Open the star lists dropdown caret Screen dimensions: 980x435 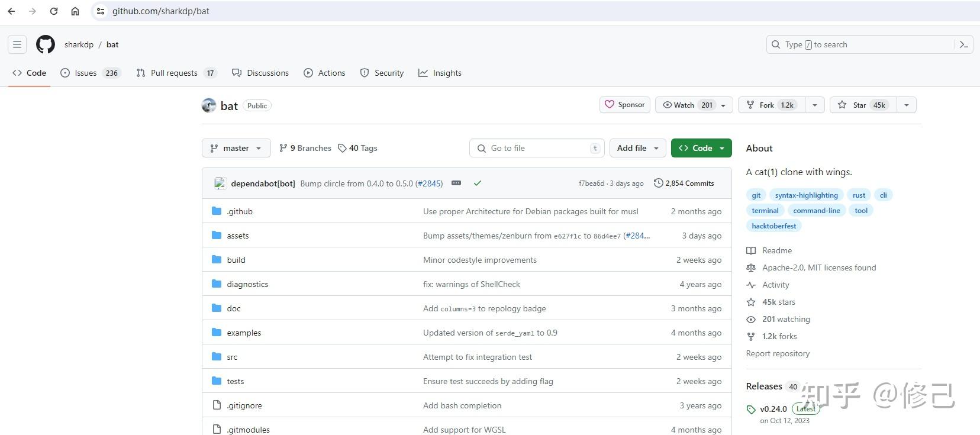907,105
